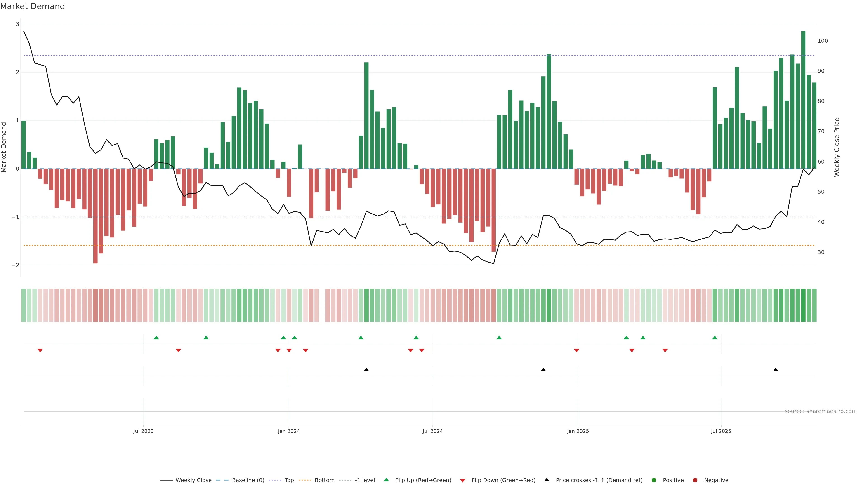Viewport: 868px width, 488px height.
Task: Click the first black price-cross marker near Apr 2024
Action: tap(366, 370)
